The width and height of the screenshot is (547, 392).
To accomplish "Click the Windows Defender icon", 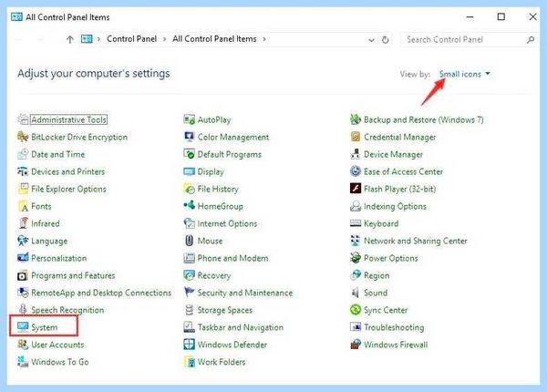I will click(189, 345).
